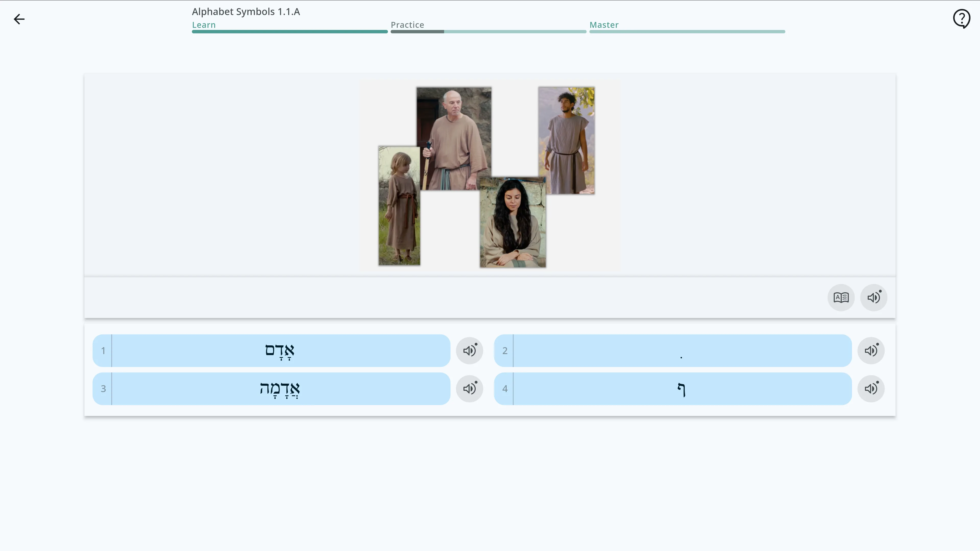Switch to the Practice stage tab
The height and width of the screenshot is (551, 980).
click(407, 25)
